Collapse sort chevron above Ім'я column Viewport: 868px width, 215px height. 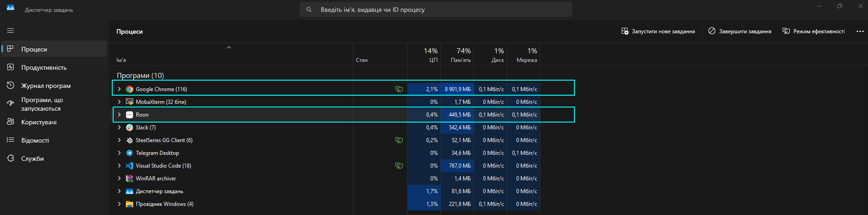pos(229,47)
